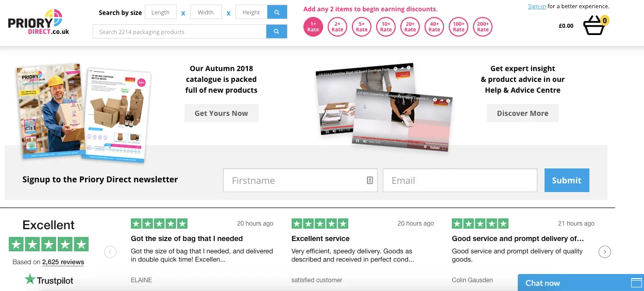Click the product search magnifier button

pyautogui.click(x=277, y=31)
